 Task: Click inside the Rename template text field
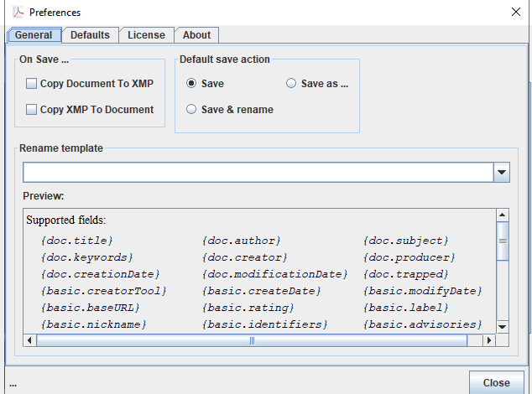257,173
